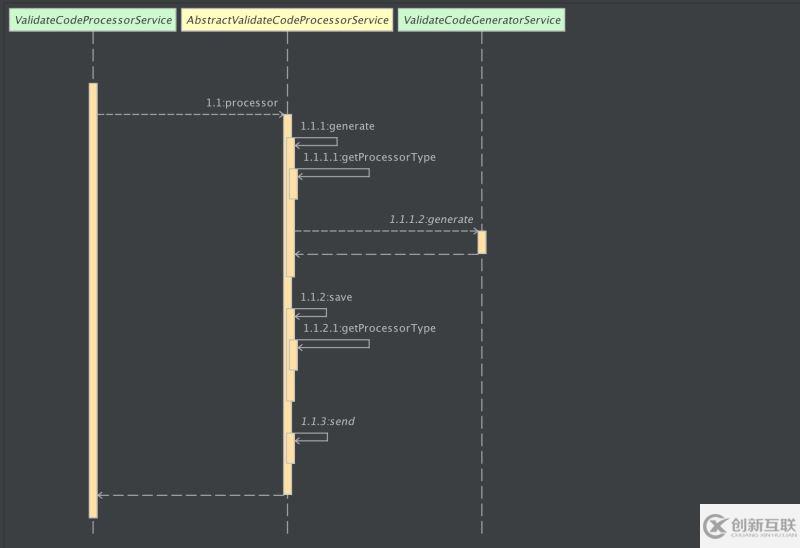Image resolution: width=800 pixels, height=548 pixels.
Task: Select the ValidateCodeGeneratorService lifeline header
Action: click(482, 20)
